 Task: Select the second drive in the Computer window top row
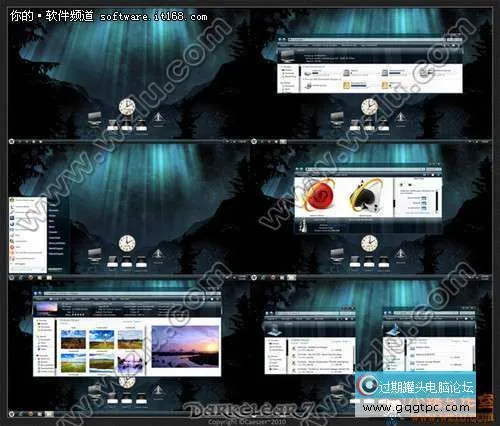coord(347,72)
